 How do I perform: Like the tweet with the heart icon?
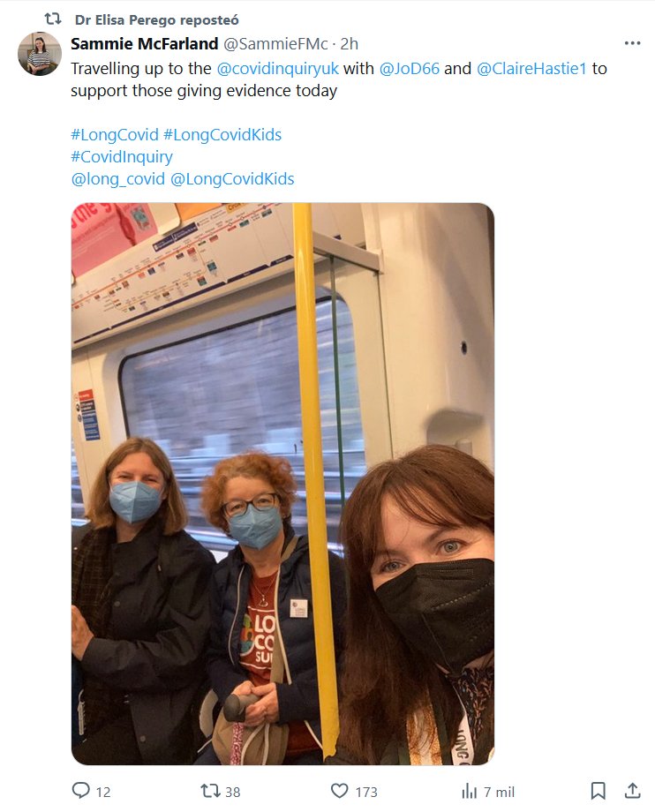(339, 791)
